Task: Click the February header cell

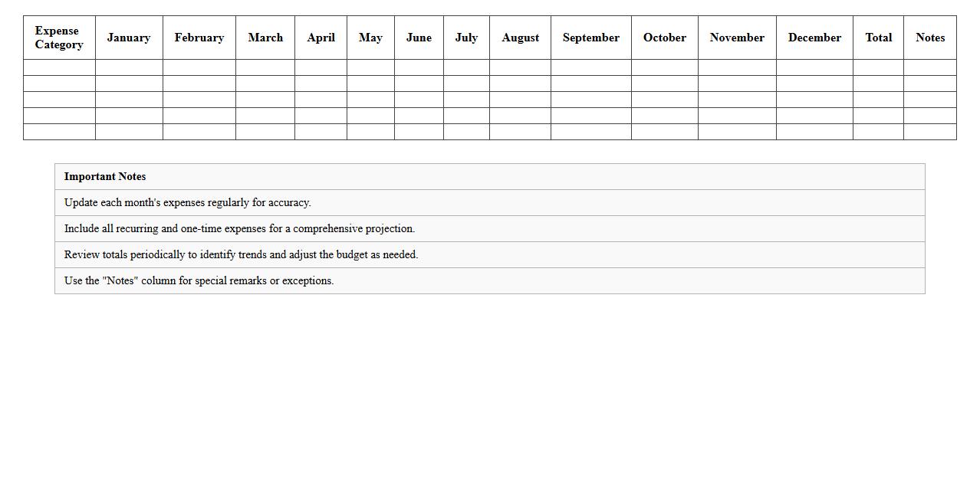Action: click(199, 38)
